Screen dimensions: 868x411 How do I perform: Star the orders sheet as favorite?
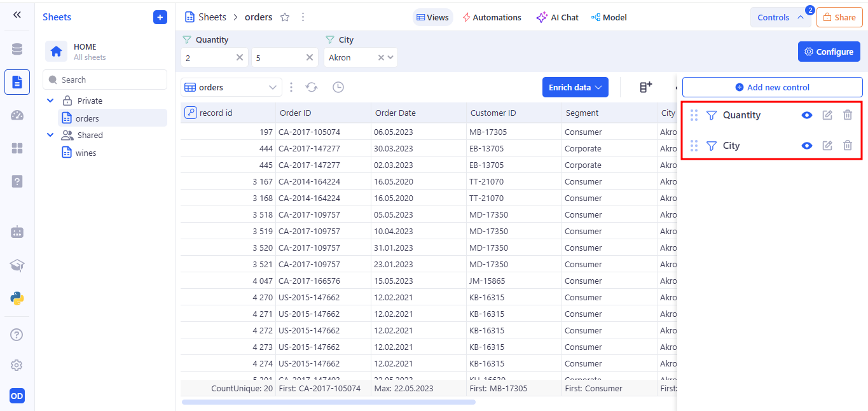[285, 17]
